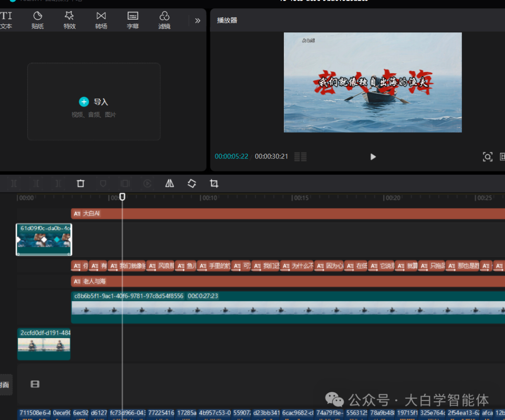Click the freeze frame icon

[125, 184]
